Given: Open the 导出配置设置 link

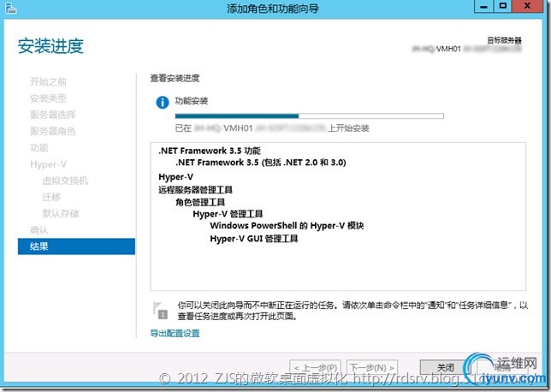Looking at the screenshot, I should [x=175, y=333].
